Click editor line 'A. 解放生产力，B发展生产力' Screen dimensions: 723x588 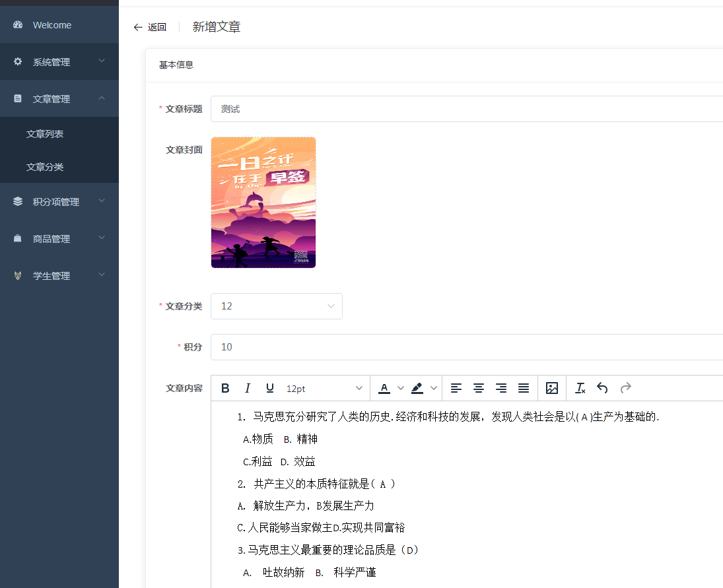[306, 506]
